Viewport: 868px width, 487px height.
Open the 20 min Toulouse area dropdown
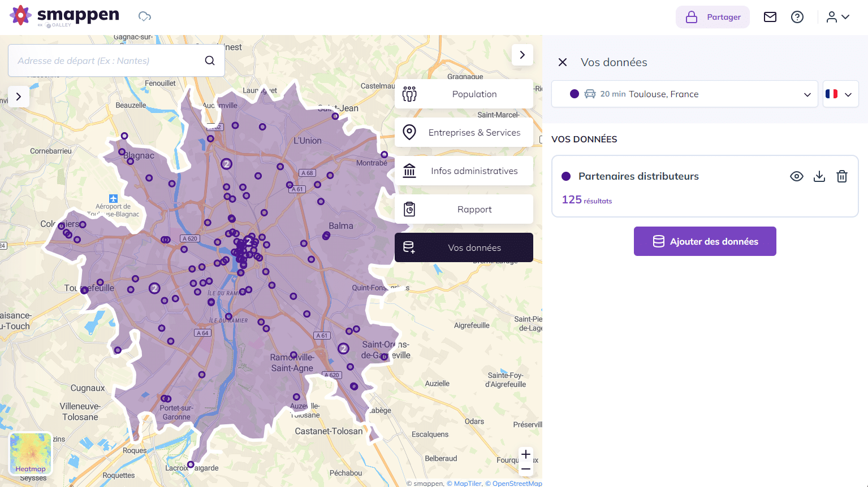(685, 94)
